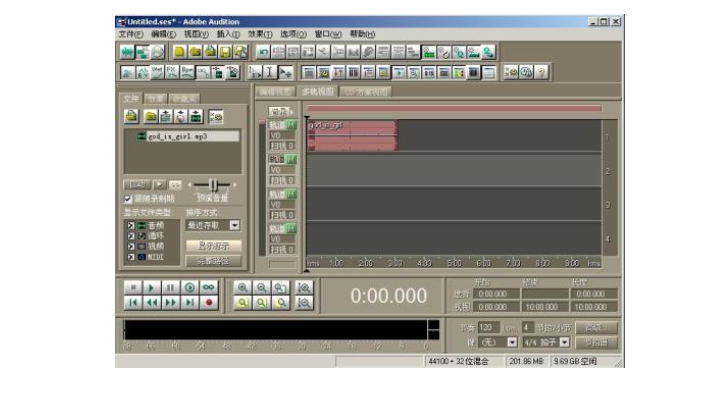Toggle the checkbox above the 显示文件类型 label

[128, 199]
